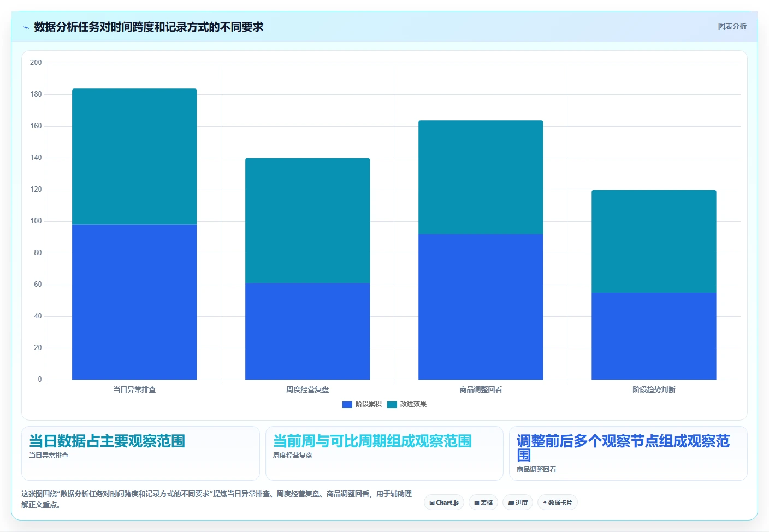
Task: Toggle the 改进效果 legend entry
Action: coord(407,404)
